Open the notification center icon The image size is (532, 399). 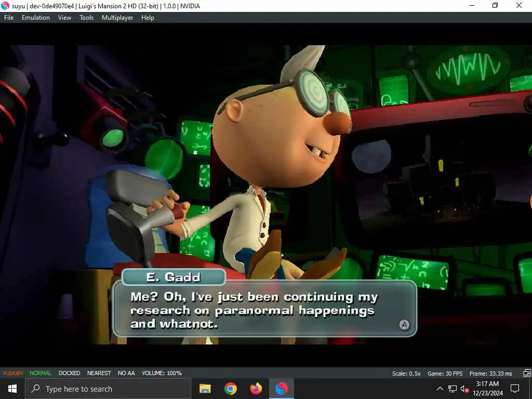(x=515, y=389)
